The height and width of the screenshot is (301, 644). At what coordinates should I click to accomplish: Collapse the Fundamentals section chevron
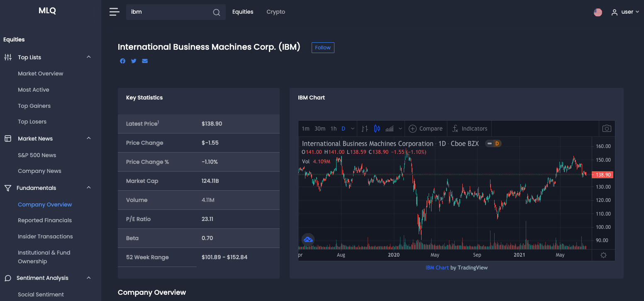click(x=88, y=188)
